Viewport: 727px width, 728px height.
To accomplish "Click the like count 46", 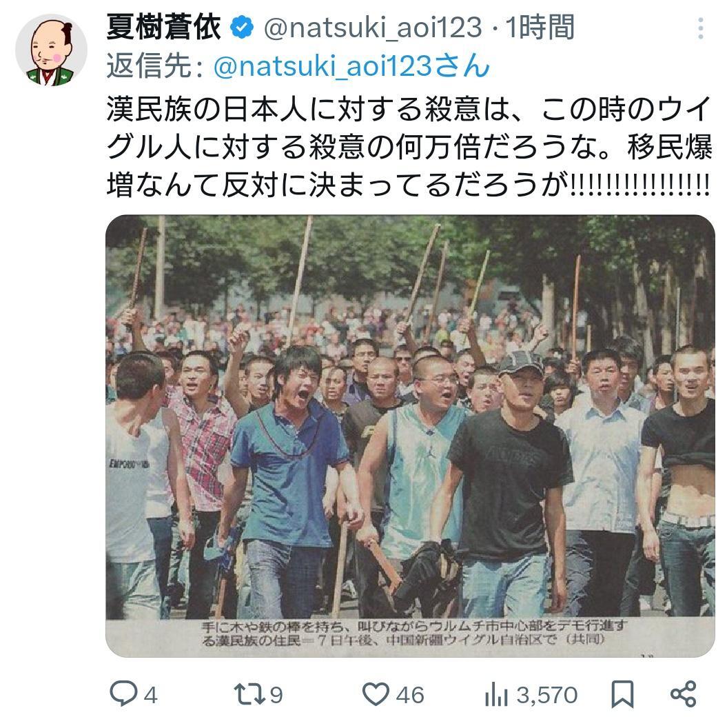I will tap(410, 696).
